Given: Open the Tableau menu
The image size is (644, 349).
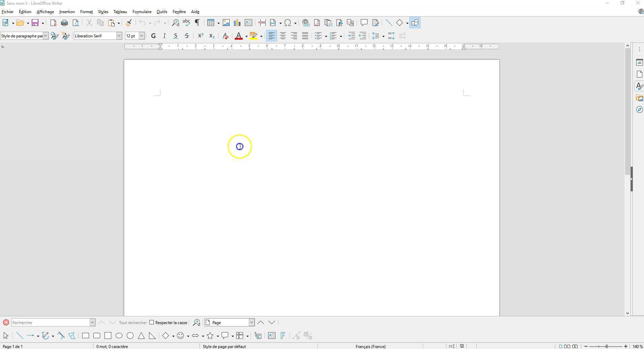Looking at the screenshot, I should [x=120, y=11].
